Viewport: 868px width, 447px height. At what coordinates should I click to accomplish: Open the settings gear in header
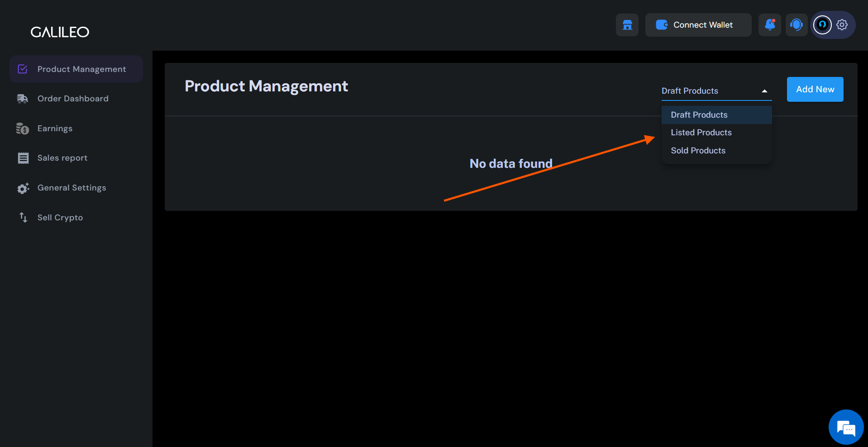click(842, 25)
